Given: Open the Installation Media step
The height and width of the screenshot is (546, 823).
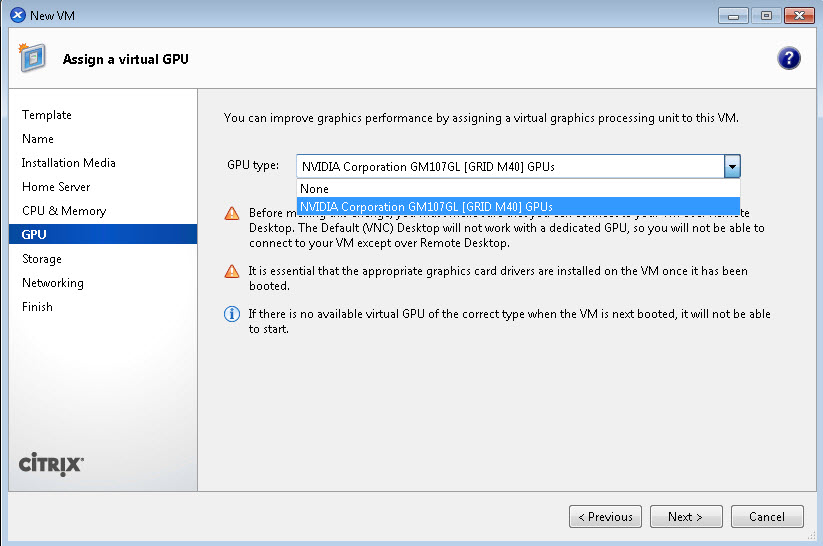Looking at the screenshot, I should (69, 163).
